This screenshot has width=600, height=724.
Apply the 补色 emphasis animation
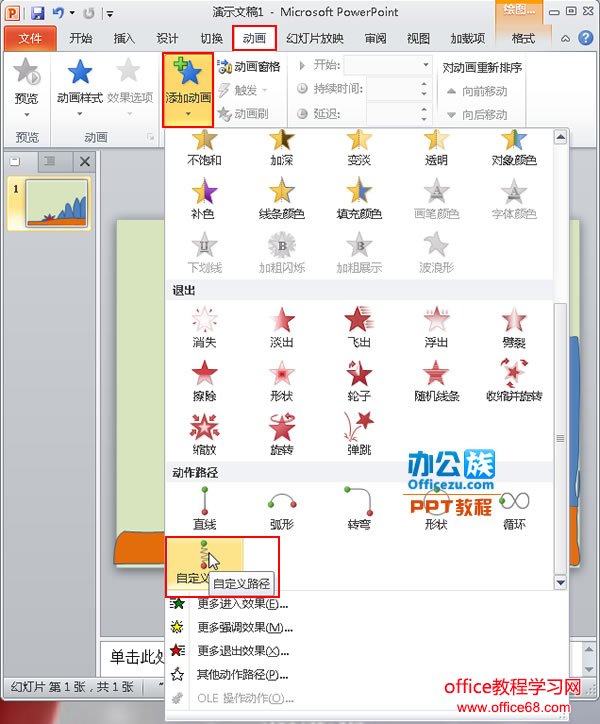pos(204,199)
